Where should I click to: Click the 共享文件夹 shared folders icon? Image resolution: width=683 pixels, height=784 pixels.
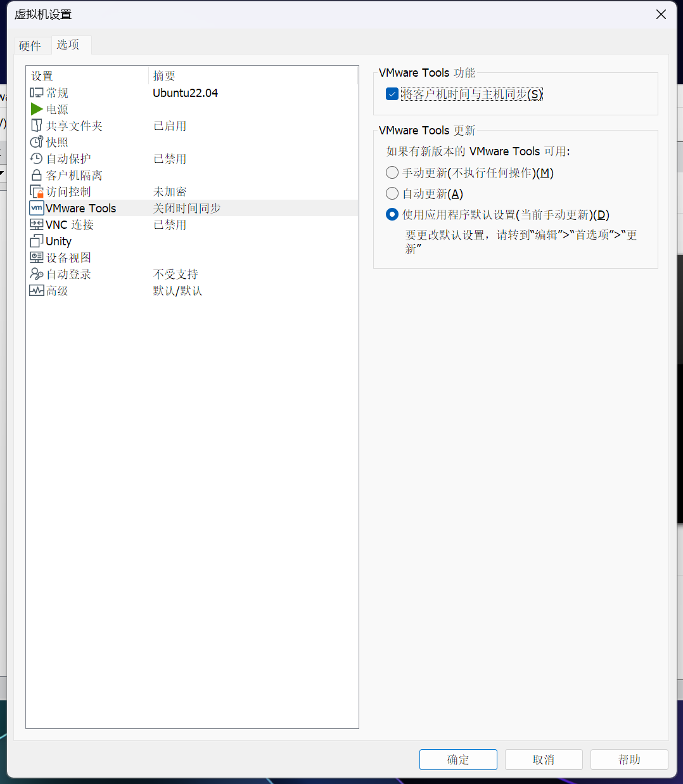[37, 125]
